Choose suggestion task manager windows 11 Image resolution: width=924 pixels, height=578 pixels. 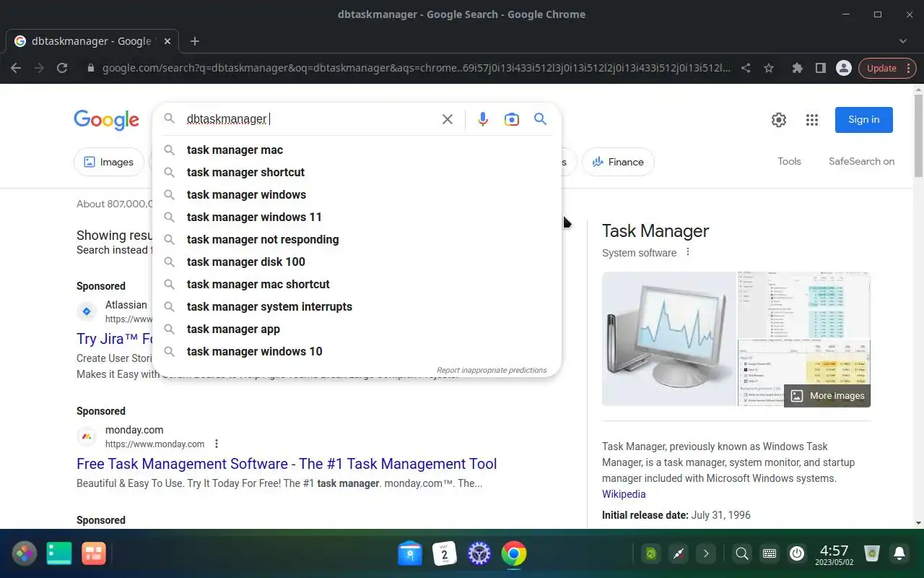(x=357, y=217)
